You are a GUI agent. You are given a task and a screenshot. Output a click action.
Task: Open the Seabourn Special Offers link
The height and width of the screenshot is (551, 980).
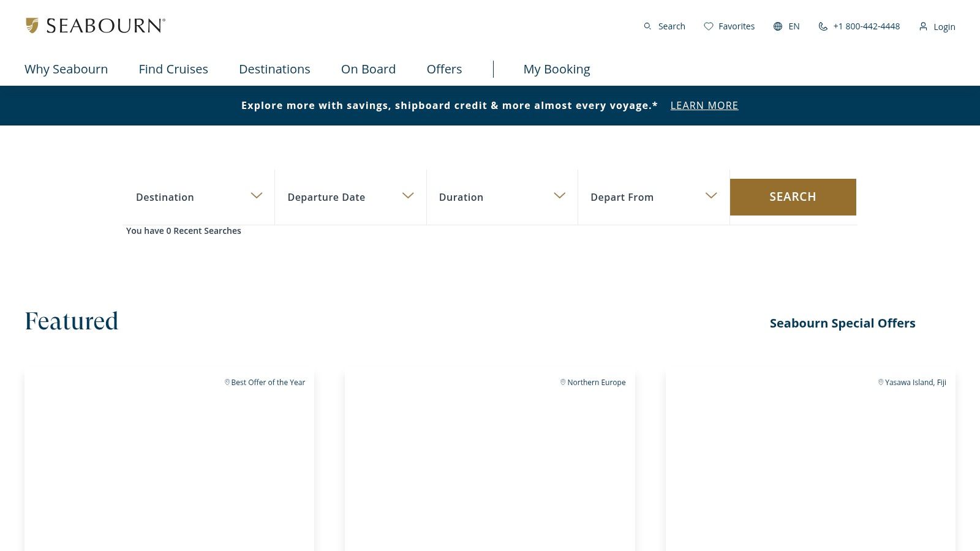point(842,323)
